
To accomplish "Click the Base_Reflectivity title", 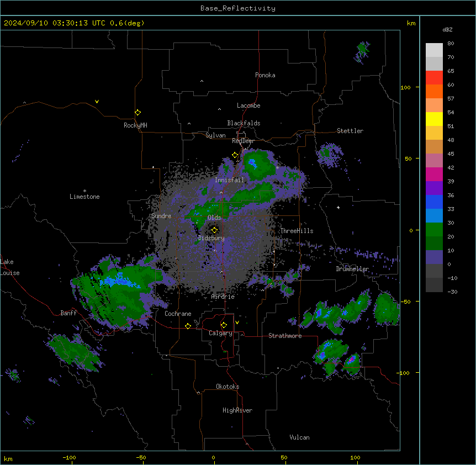I will (238, 8).
